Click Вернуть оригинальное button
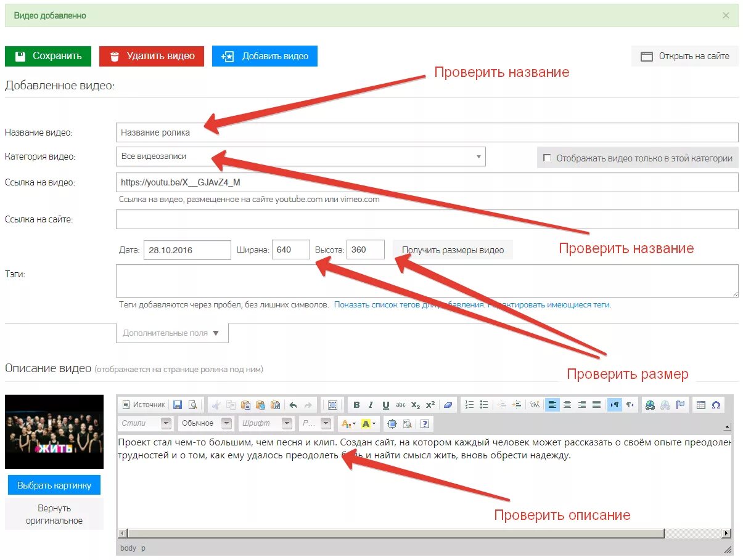 [54, 514]
